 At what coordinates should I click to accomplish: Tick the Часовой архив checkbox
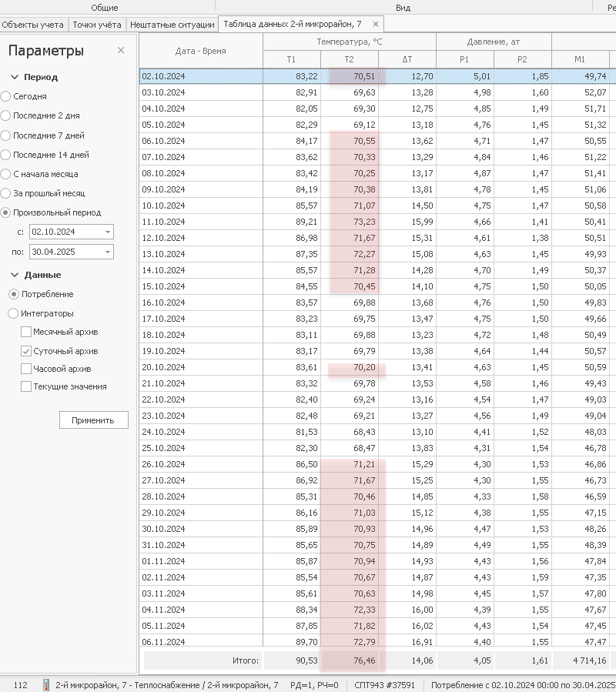click(x=26, y=369)
